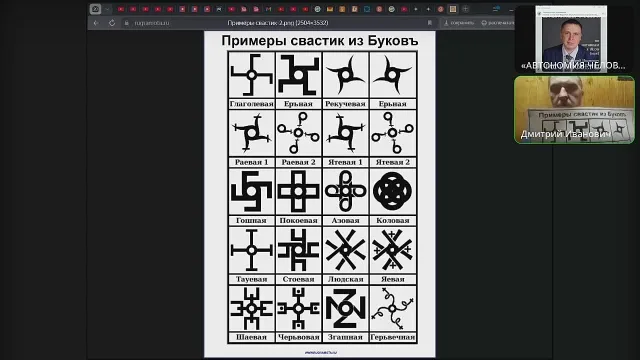
Task: Click the Сохранить save button
Action: [459, 23]
